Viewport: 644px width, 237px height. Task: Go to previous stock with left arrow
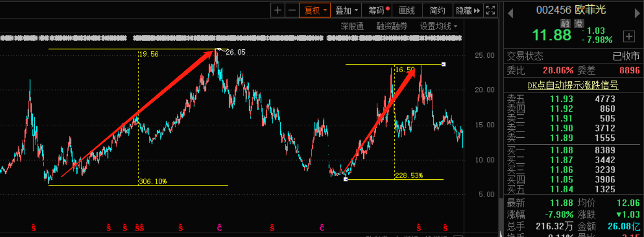coord(510,10)
